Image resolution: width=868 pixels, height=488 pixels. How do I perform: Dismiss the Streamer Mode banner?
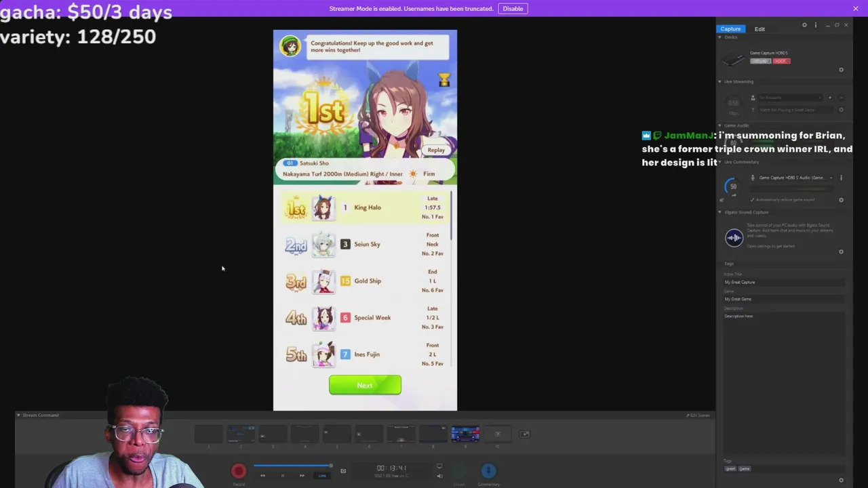(x=856, y=8)
